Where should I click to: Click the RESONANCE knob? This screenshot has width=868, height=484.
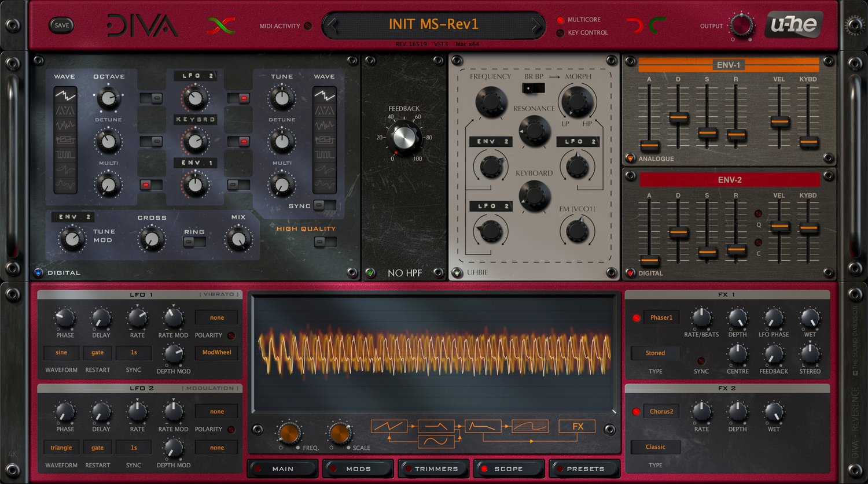[x=534, y=131]
